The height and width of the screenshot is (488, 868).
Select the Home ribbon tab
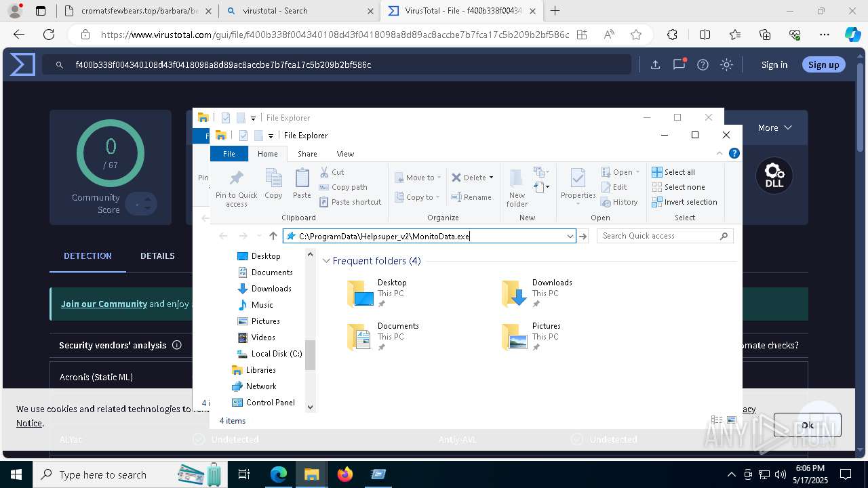[x=268, y=154]
